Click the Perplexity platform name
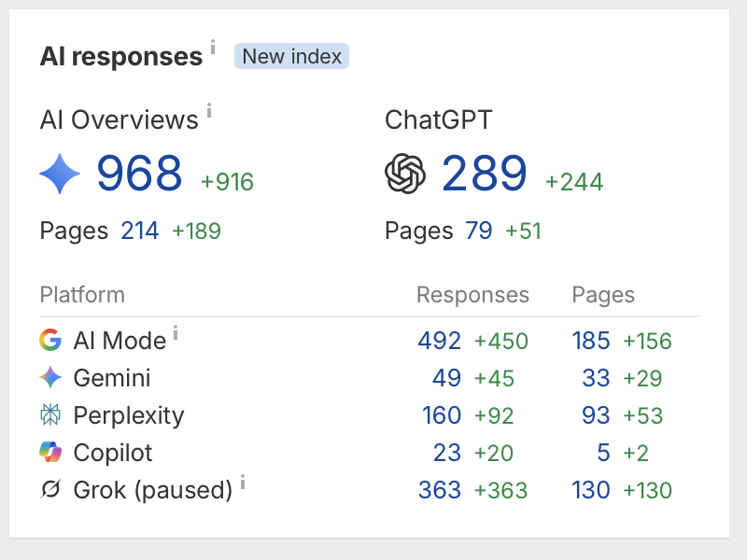The height and width of the screenshot is (560, 747). tap(129, 415)
